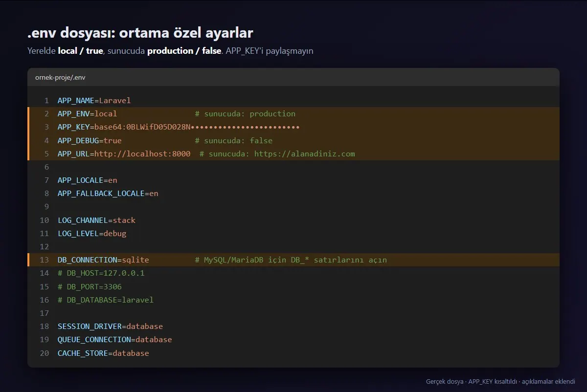Image resolution: width=587 pixels, height=392 pixels.
Task: Click the heading '.env dosyası: ortama özel ayarlar'
Action: (x=140, y=33)
